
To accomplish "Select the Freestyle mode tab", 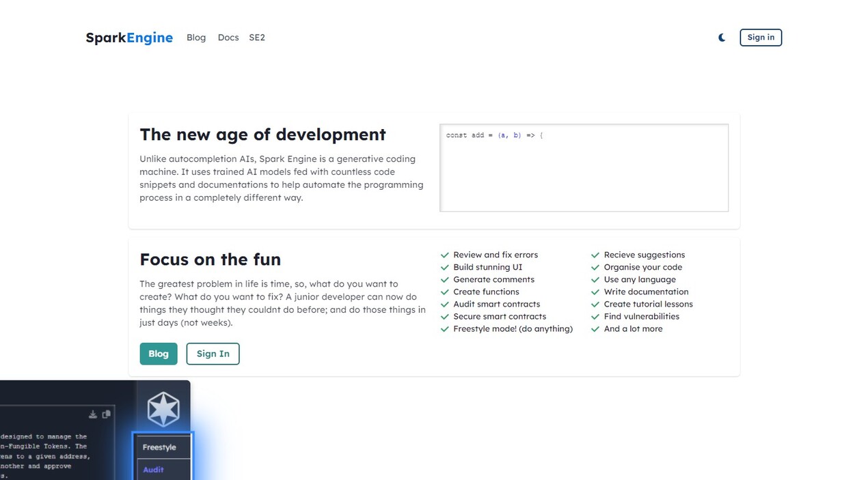I will coord(160,447).
